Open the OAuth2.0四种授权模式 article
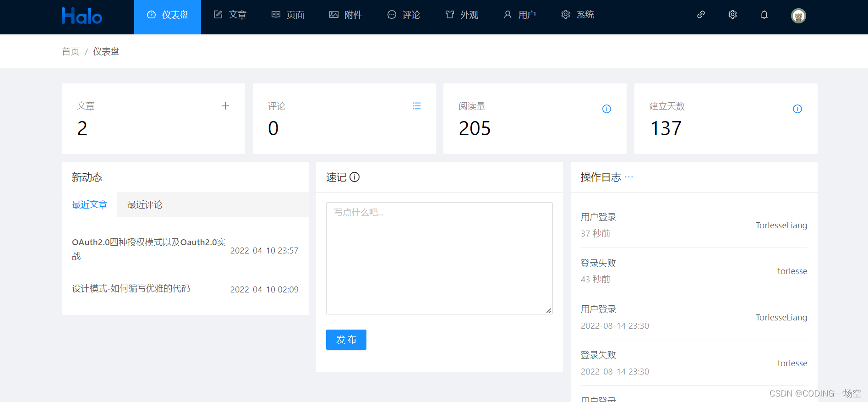 tap(149, 249)
